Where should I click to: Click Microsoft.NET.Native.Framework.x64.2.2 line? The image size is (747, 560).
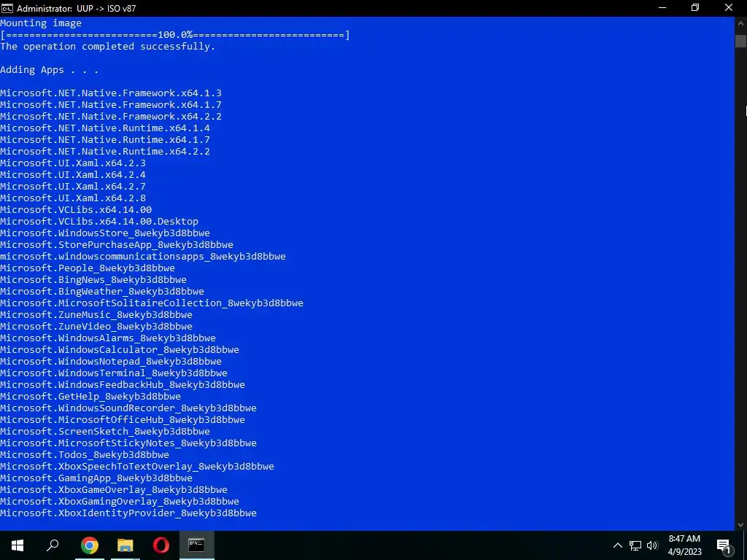click(x=111, y=117)
